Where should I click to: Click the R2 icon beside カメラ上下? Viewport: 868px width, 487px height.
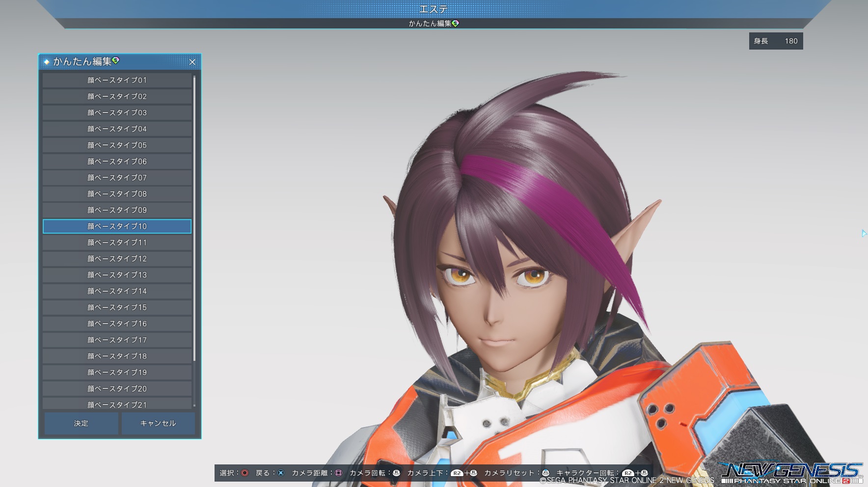tap(457, 473)
